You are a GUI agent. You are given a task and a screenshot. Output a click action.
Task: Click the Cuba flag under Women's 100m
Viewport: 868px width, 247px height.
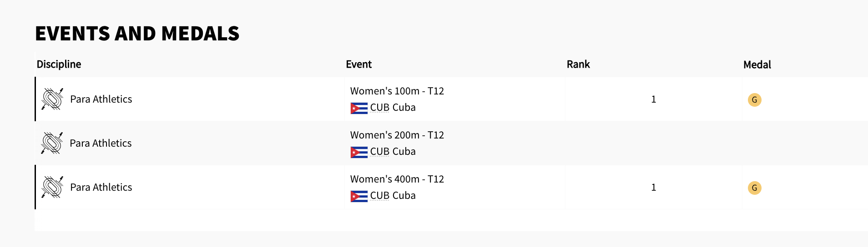[359, 108]
